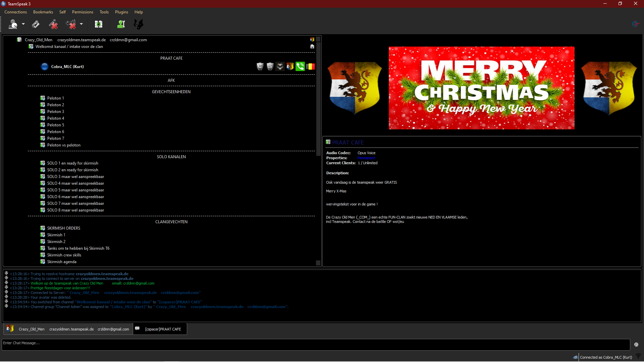Click crzldmn@gmail.com email link in log
644x362 pixels.
click(139, 283)
